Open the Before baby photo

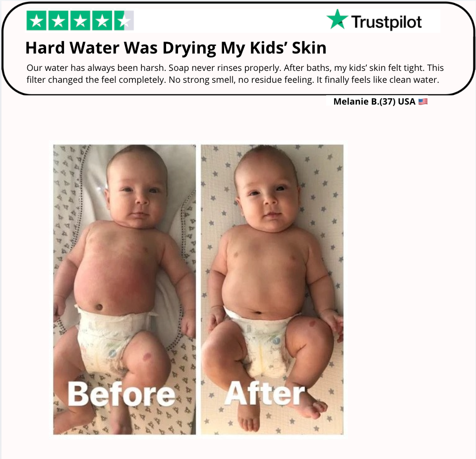pos(124,289)
